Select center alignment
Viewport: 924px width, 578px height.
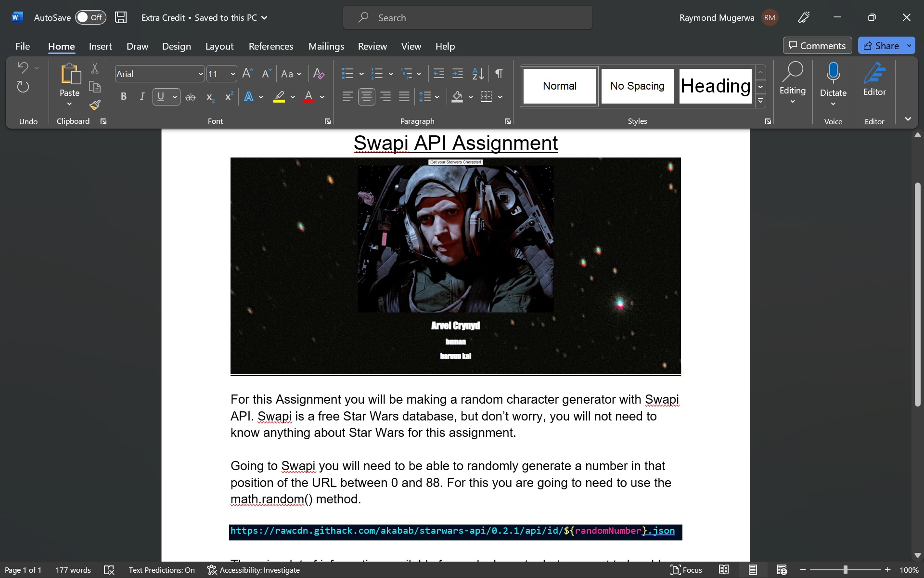pyautogui.click(x=366, y=97)
